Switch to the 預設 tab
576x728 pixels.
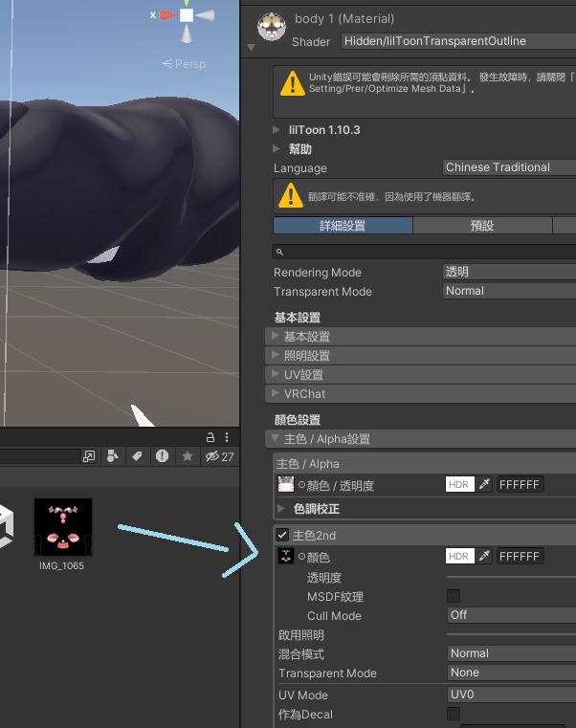(482, 226)
